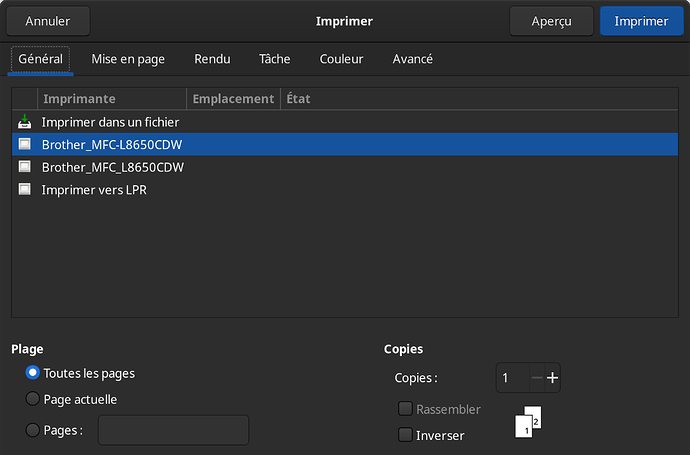Choose the Page actuelle radio option
Viewport: 690px width, 455px height.
pos(33,399)
